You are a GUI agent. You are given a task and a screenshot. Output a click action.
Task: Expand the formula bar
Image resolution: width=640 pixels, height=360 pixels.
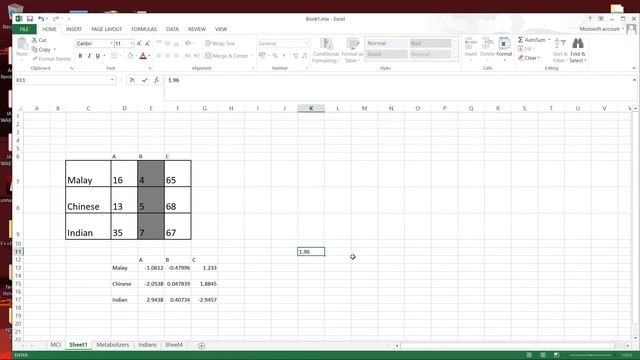pyautogui.click(x=634, y=80)
